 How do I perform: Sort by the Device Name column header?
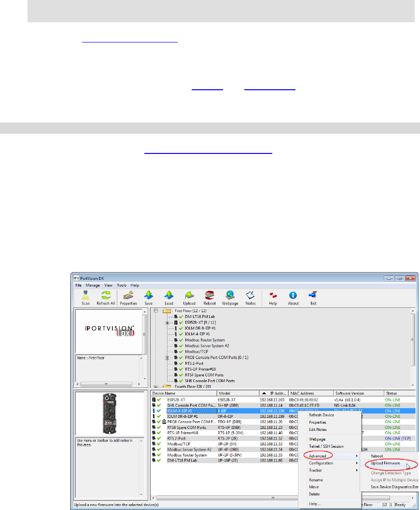pyautogui.click(x=183, y=394)
